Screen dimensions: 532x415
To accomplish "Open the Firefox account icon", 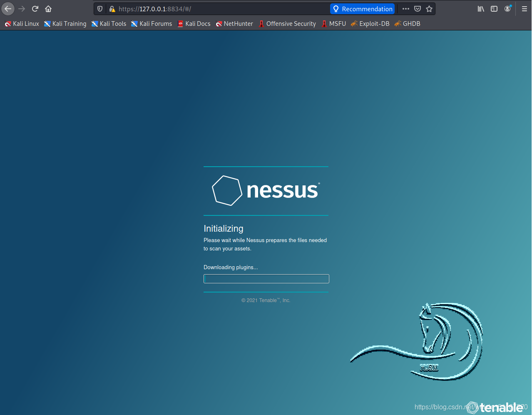I will tap(507, 9).
